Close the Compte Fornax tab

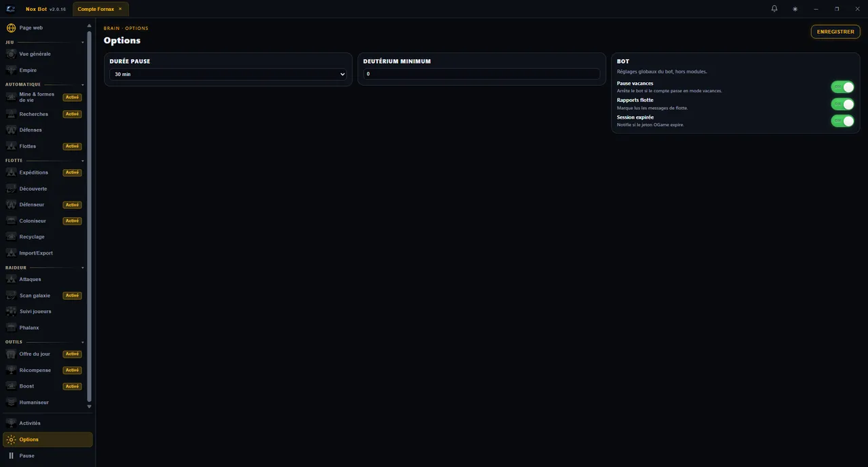point(121,9)
